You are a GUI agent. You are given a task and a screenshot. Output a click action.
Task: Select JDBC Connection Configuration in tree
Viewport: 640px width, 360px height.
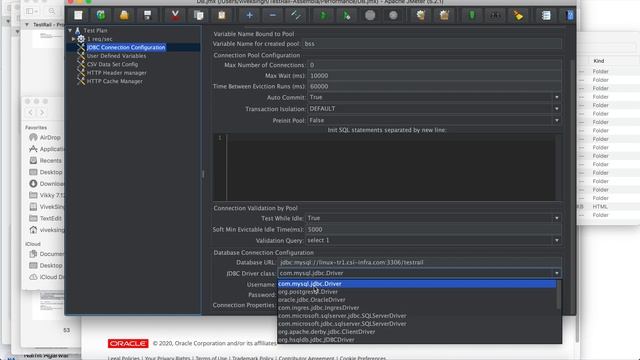point(126,47)
